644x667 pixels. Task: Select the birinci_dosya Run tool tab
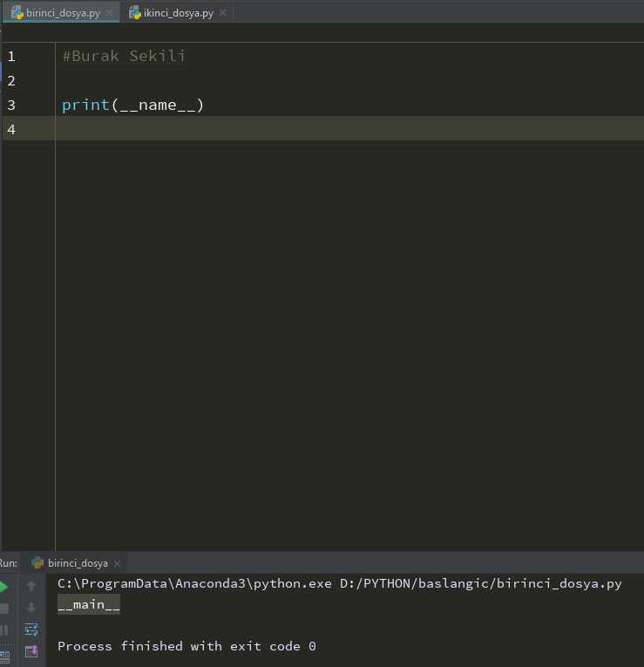click(x=78, y=563)
